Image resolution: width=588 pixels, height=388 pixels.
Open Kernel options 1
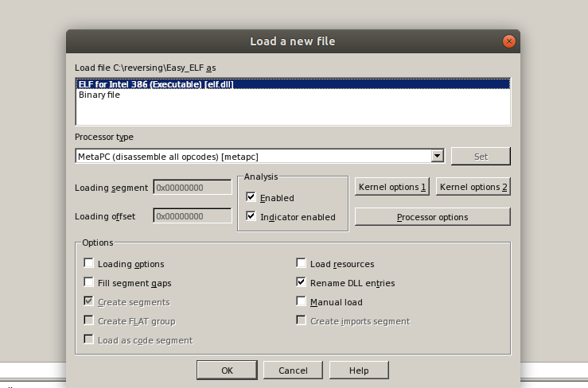(x=393, y=187)
